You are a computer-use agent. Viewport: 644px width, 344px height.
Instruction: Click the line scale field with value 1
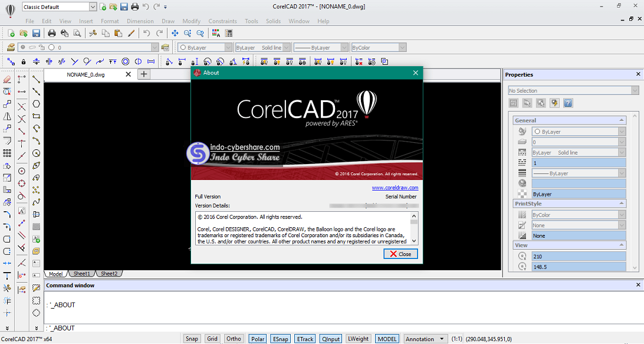tap(579, 163)
